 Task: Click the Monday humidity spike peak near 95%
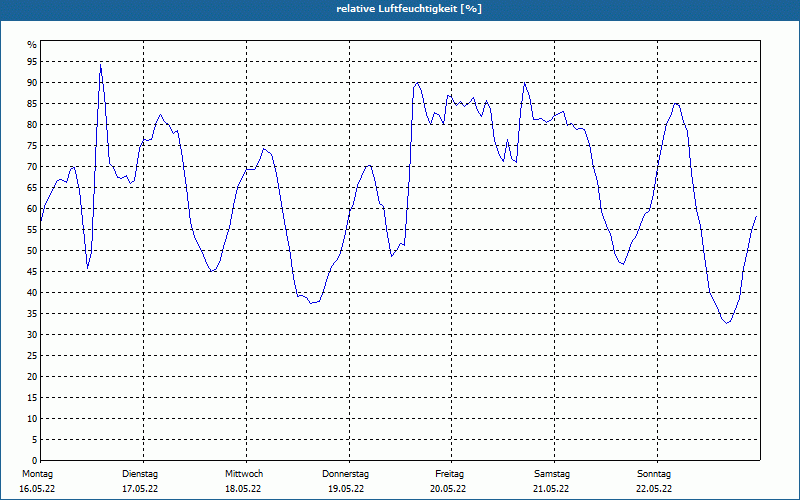[101, 65]
